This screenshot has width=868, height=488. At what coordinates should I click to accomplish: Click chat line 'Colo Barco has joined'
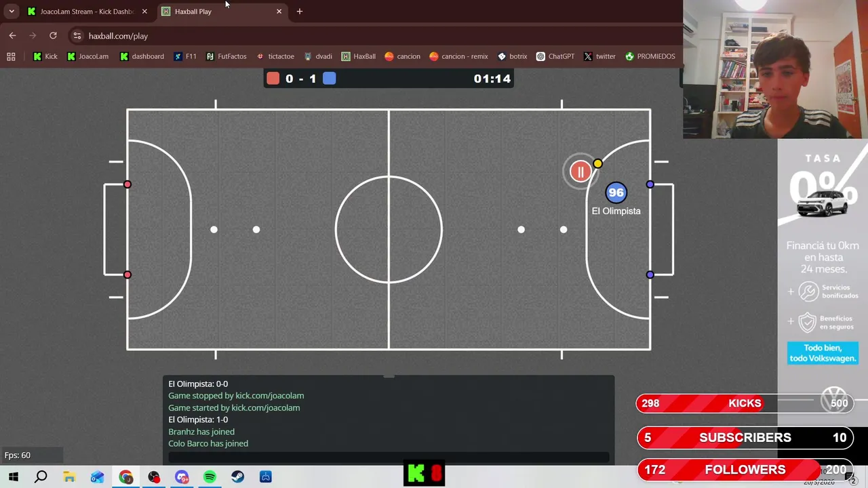pyautogui.click(x=208, y=443)
